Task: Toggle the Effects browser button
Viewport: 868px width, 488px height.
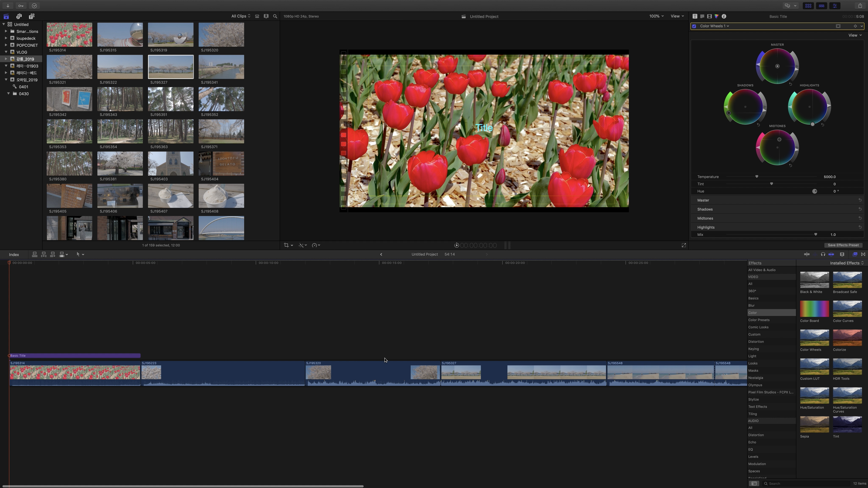Action: click(x=855, y=254)
